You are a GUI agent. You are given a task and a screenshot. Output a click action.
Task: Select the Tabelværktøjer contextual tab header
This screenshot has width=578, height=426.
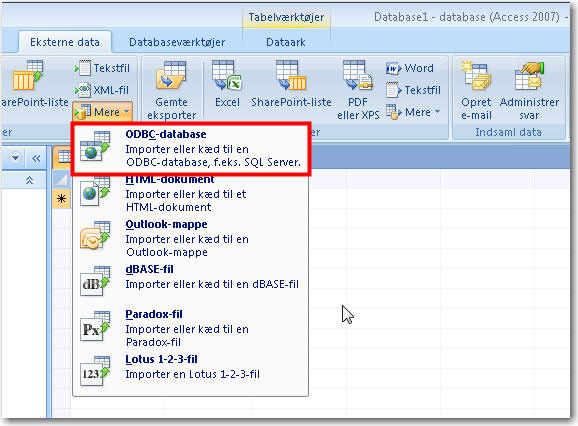pos(286,17)
